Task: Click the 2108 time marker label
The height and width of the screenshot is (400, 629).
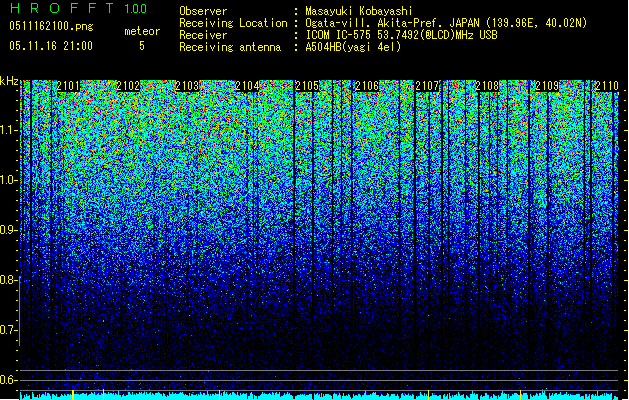Action: tap(487, 86)
